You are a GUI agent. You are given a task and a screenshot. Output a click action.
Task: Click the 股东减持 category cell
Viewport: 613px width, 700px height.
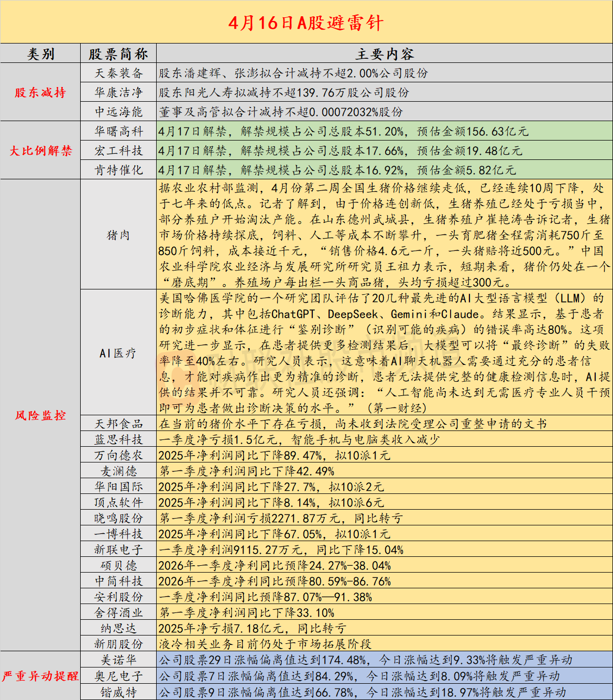click(39, 92)
